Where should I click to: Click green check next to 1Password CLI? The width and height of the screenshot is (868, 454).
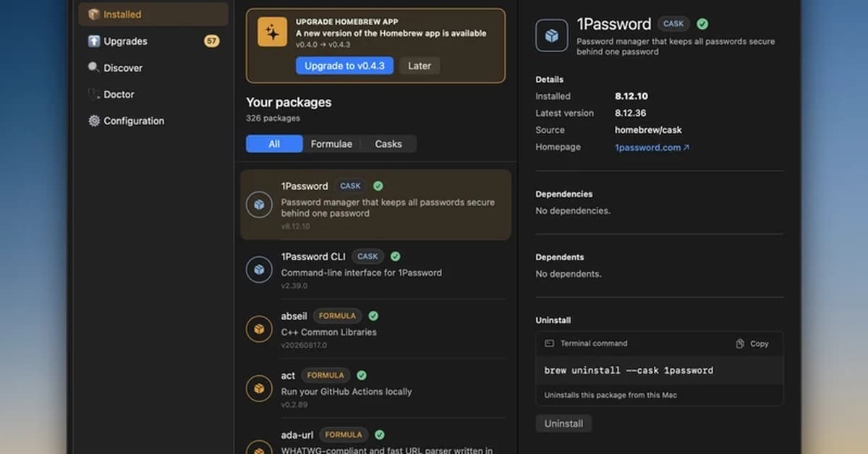coord(395,256)
